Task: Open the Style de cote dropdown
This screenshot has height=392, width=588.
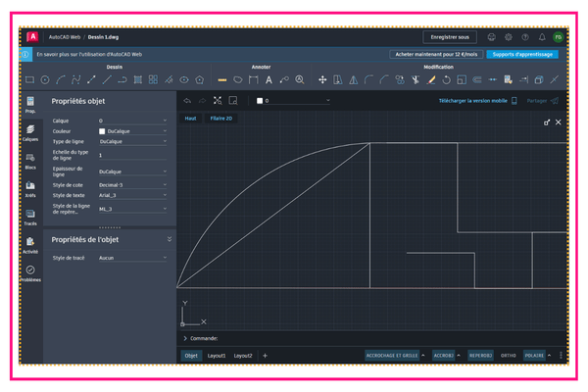Action: click(132, 185)
